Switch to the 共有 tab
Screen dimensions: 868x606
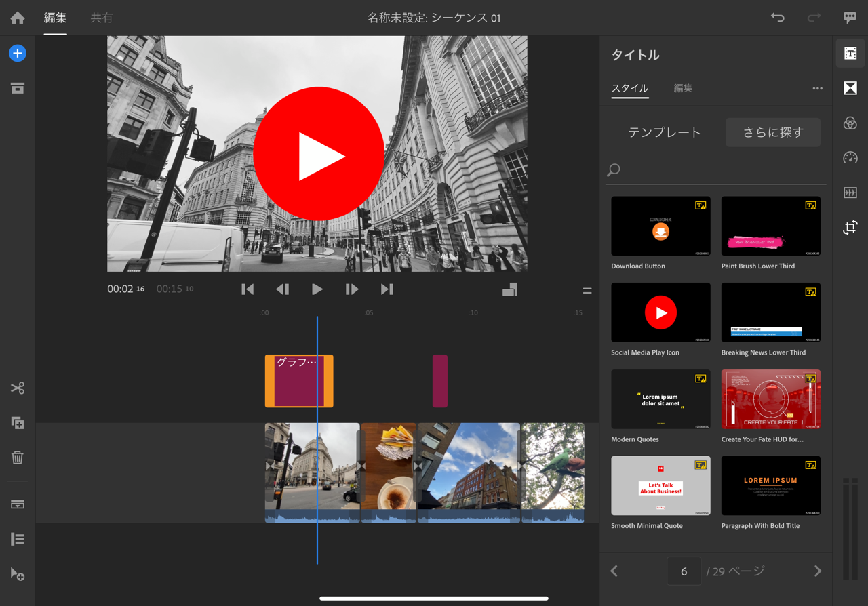(x=102, y=18)
